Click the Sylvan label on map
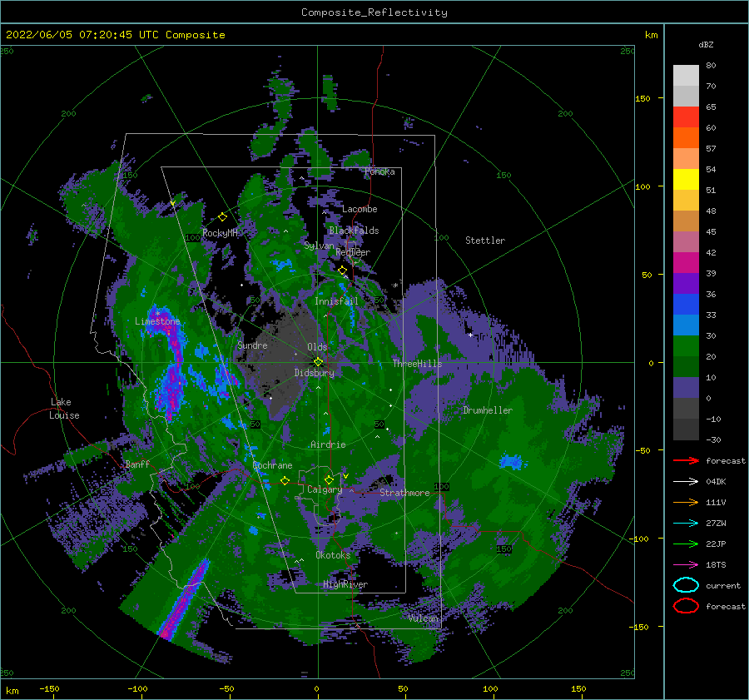Viewport: 749px width, 700px height. coord(319,246)
